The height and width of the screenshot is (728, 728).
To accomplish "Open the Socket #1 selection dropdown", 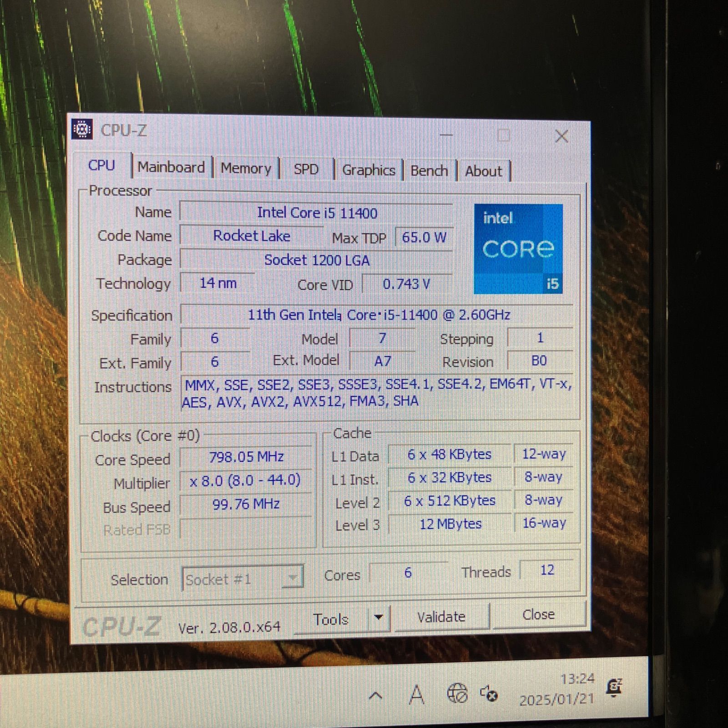I will point(243,579).
